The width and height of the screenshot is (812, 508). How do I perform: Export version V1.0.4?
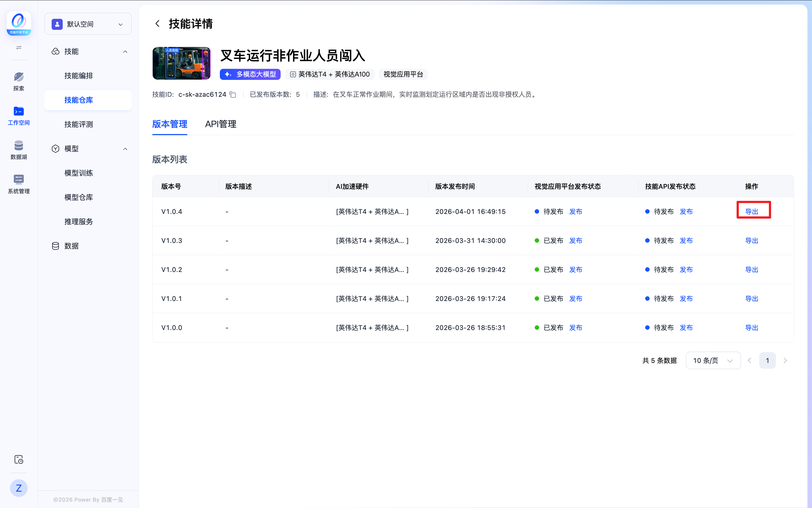tap(752, 212)
